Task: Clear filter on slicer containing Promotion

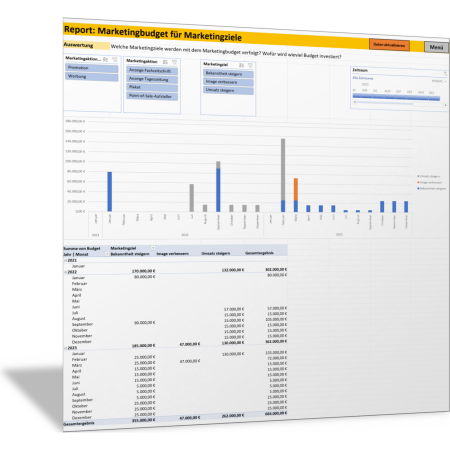Action: pos(115,60)
